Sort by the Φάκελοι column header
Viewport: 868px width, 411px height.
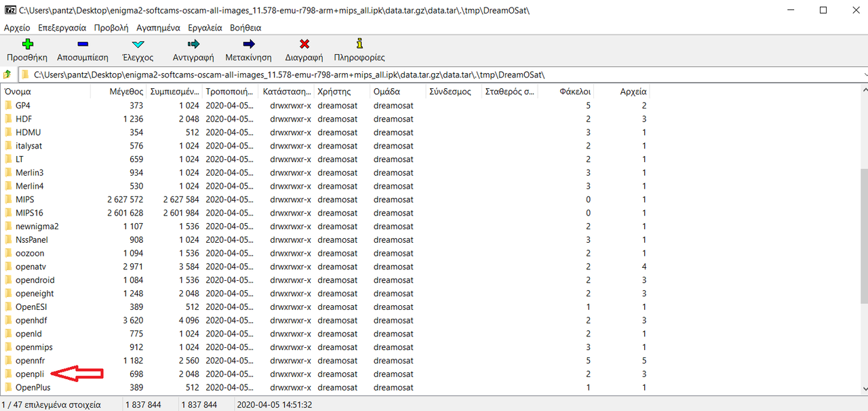566,92
